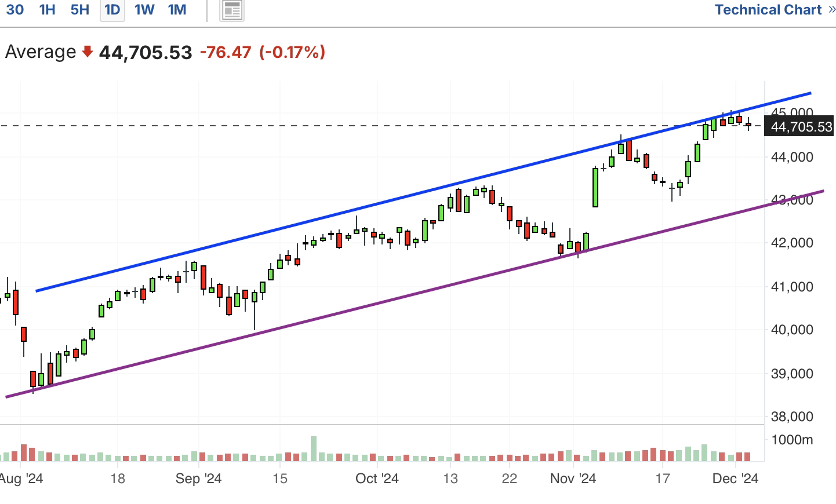This screenshot has height=504, width=836.
Task: Click the 42,000 price axis label
Action: (x=792, y=243)
